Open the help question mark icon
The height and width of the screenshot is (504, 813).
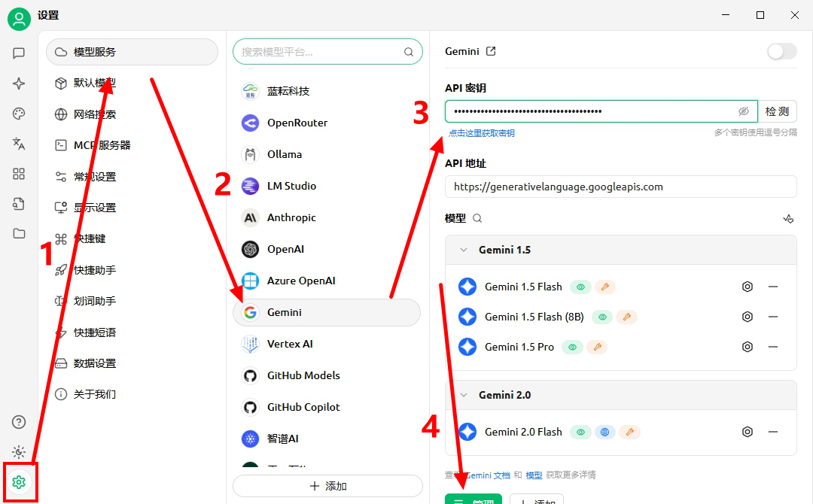pos(19,422)
